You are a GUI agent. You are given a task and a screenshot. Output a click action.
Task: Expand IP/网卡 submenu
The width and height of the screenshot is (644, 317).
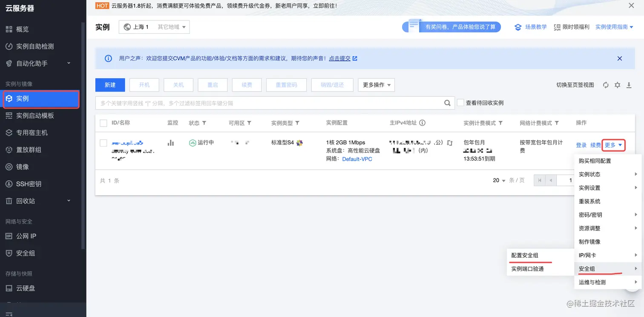click(608, 256)
